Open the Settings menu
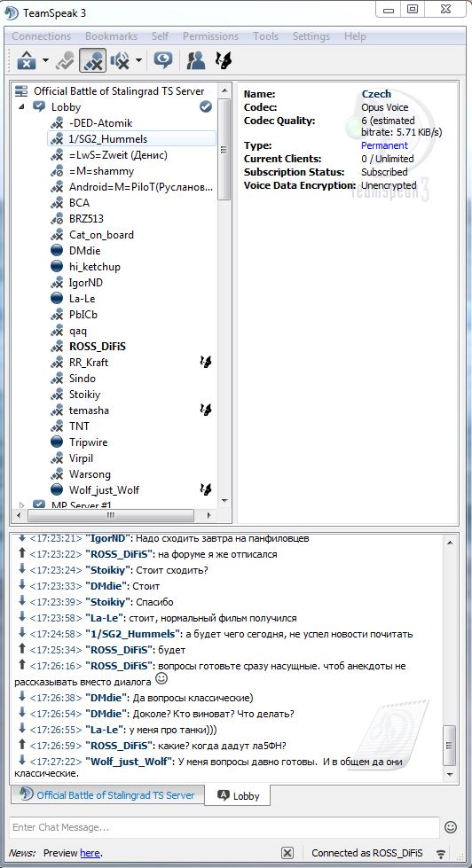 pyautogui.click(x=311, y=36)
